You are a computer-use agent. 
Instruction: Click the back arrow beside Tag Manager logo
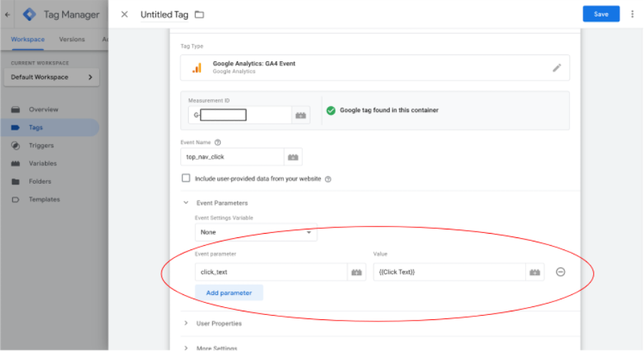[7, 14]
